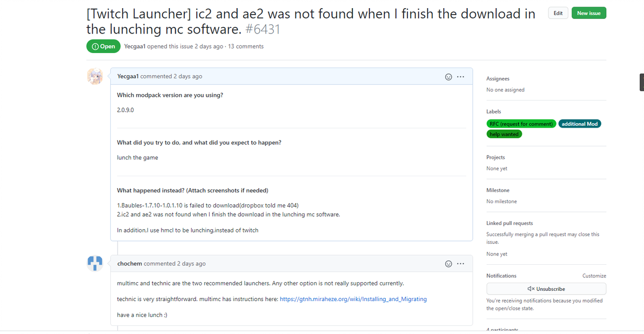Open options menu on chochem's comment
Screen dimensions: 644x334
tap(460, 264)
